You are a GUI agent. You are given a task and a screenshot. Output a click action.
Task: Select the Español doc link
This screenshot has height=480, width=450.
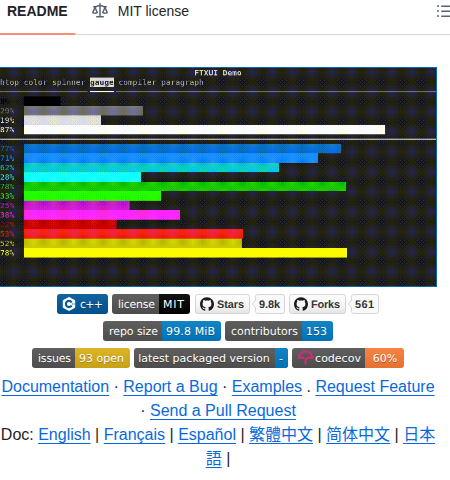click(207, 434)
